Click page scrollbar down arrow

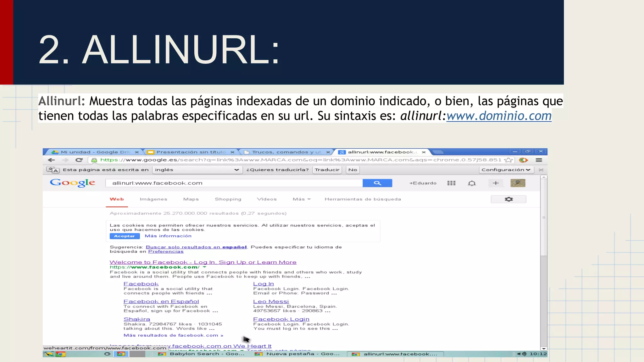click(544, 348)
